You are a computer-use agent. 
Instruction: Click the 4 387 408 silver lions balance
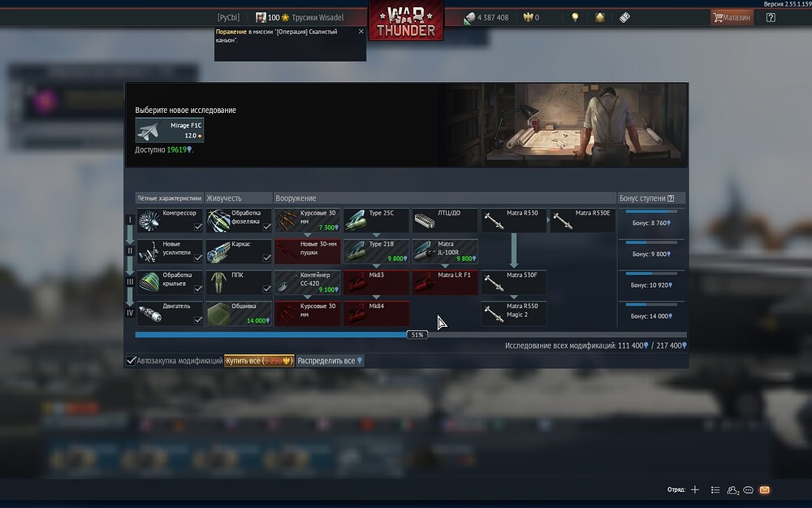[493, 17]
